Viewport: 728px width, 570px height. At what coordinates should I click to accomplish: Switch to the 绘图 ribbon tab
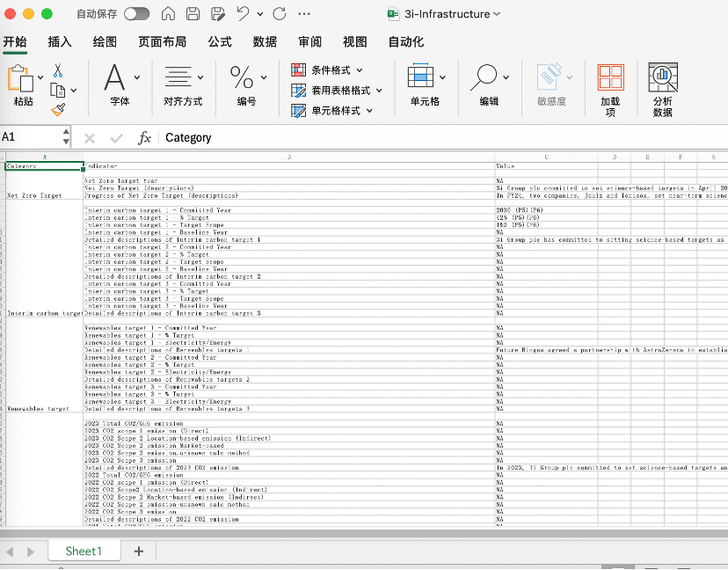(x=105, y=42)
